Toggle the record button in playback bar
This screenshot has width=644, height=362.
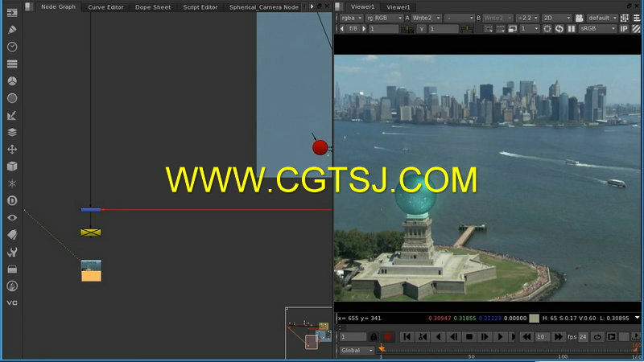387,337
